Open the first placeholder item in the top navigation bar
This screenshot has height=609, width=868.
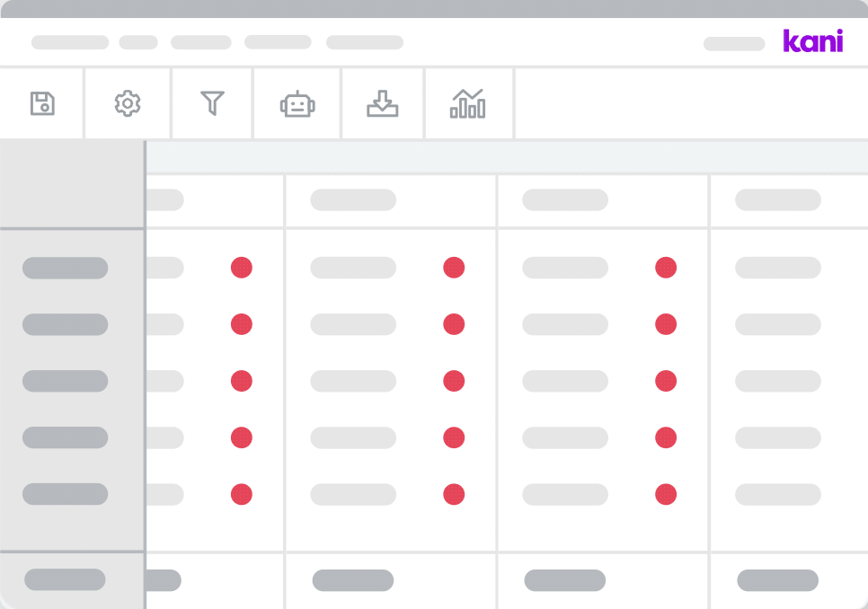coord(70,42)
